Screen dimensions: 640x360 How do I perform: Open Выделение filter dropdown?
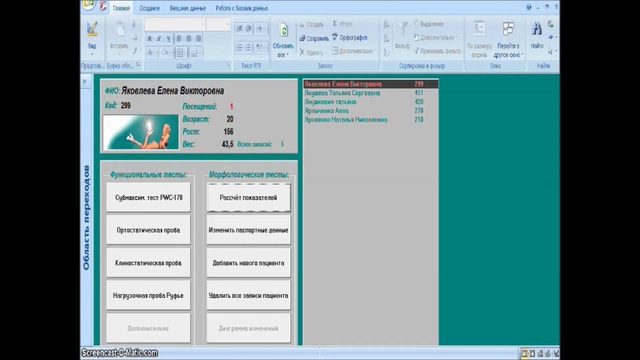point(431,24)
